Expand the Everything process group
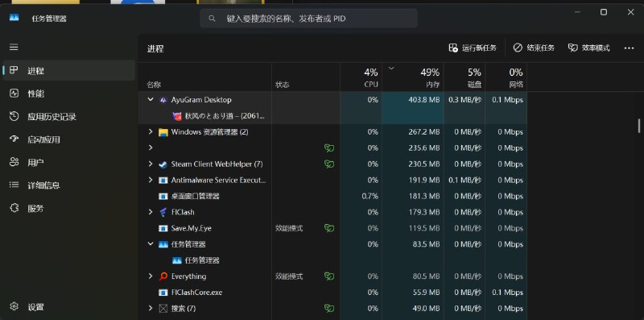The width and height of the screenshot is (644, 320). [151, 276]
